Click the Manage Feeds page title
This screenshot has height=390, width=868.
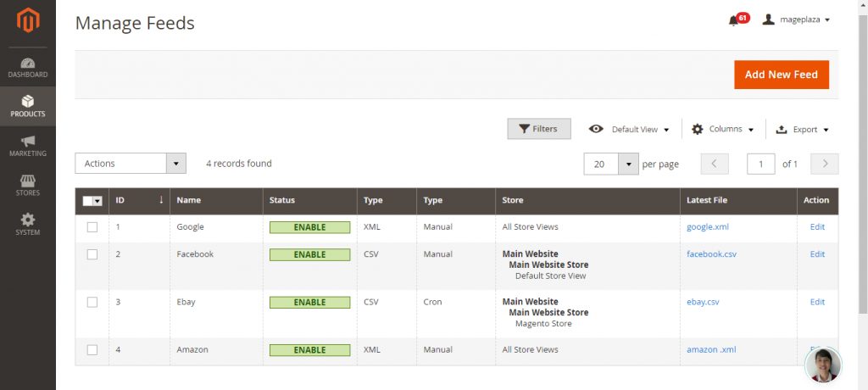tap(135, 23)
